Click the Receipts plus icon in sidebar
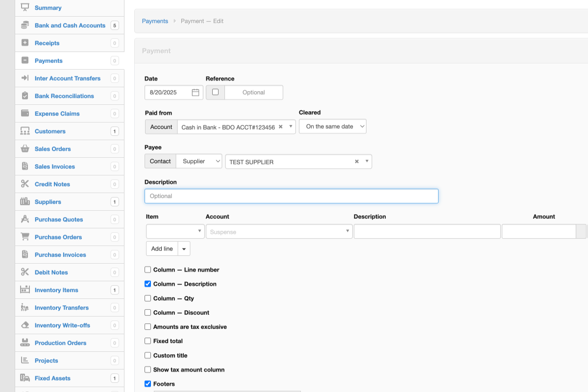This screenshot has height=392, width=588. point(25,43)
